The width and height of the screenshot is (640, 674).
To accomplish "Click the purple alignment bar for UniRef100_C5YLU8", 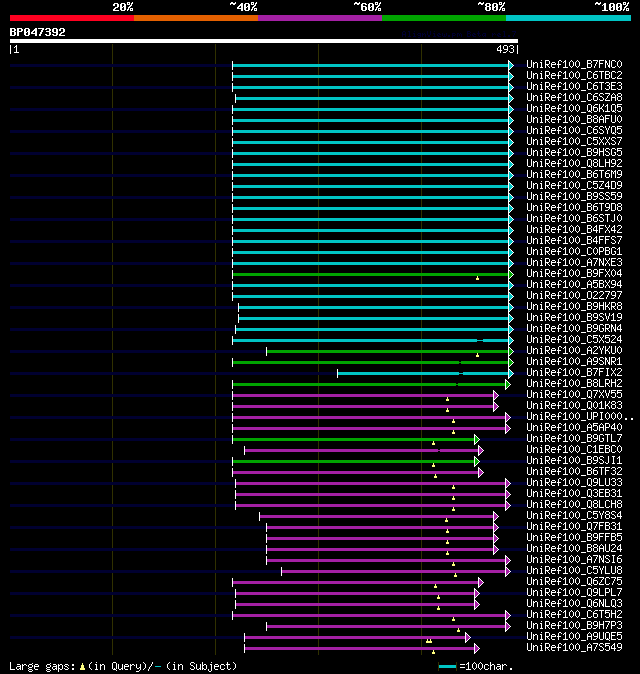I will click(394, 571).
